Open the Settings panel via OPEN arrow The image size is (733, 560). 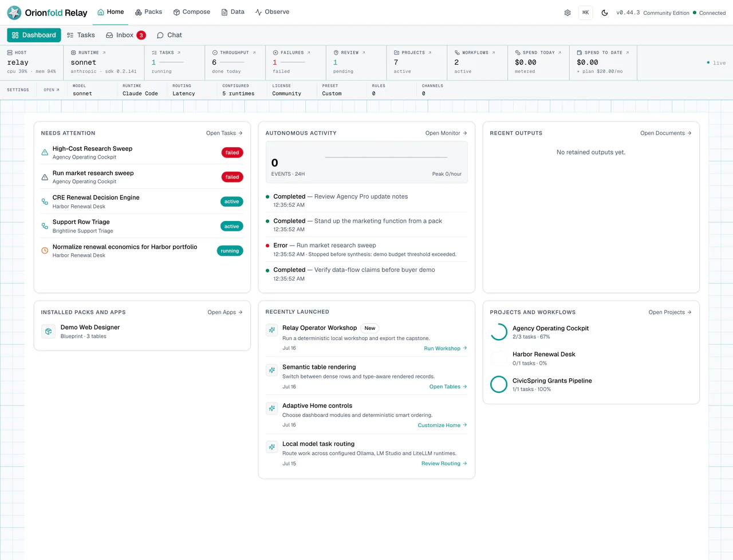click(x=52, y=90)
